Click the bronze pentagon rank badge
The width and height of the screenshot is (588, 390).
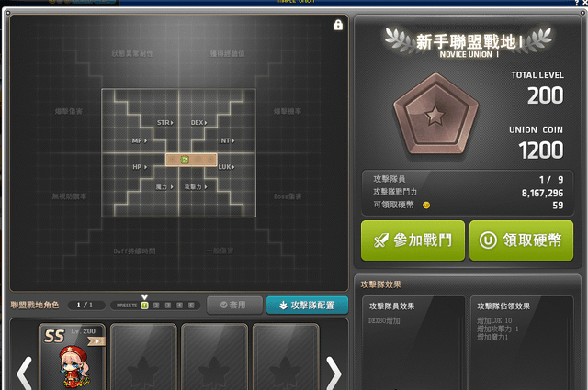[x=435, y=115]
